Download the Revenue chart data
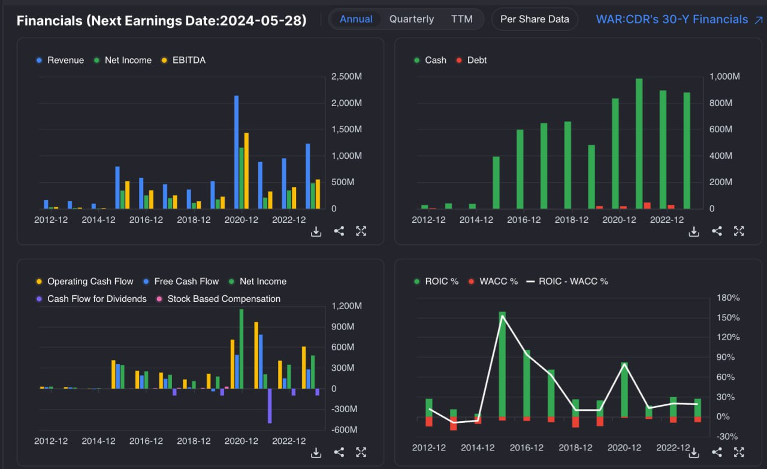This screenshot has height=470, width=768. pos(316,231)
